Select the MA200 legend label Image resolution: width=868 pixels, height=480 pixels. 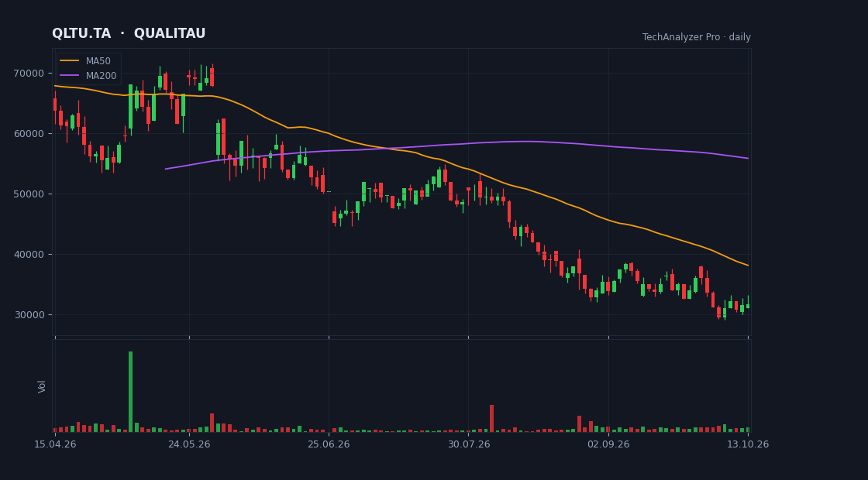101,76
